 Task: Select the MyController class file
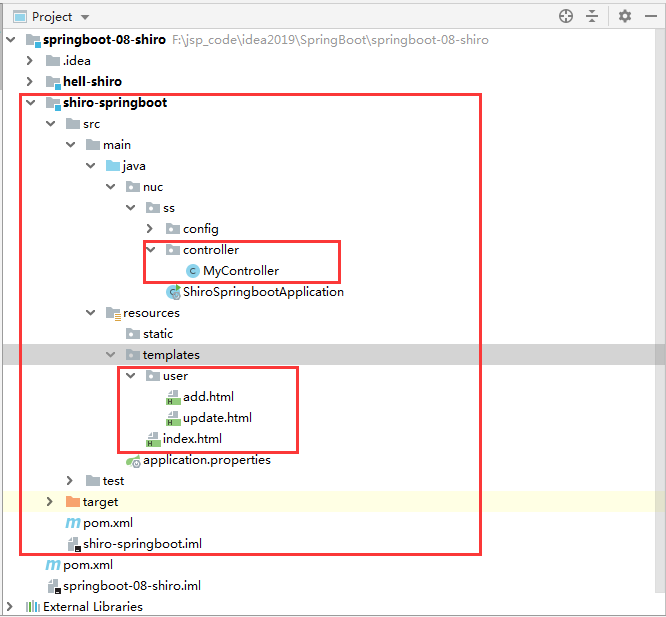coord(240,270)
